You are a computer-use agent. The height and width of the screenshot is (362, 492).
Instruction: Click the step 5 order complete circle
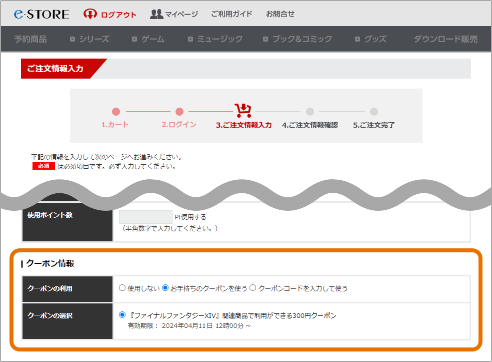pyautogui.click(x=374, y=112)
